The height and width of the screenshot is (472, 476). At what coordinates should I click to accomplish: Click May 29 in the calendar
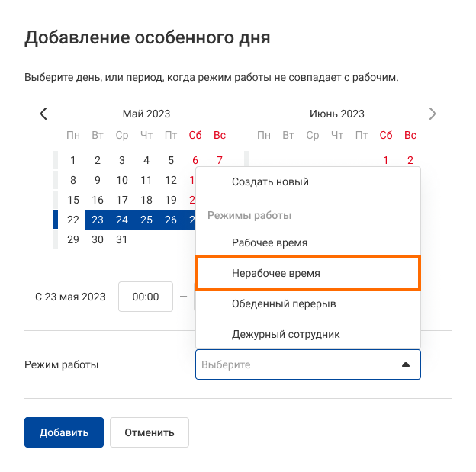(x=73, y=239)
